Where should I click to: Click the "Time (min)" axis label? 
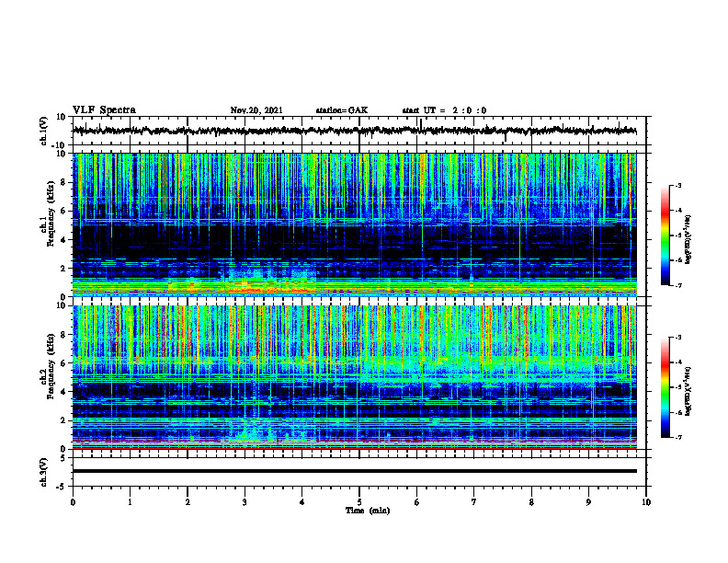point(368,511)
